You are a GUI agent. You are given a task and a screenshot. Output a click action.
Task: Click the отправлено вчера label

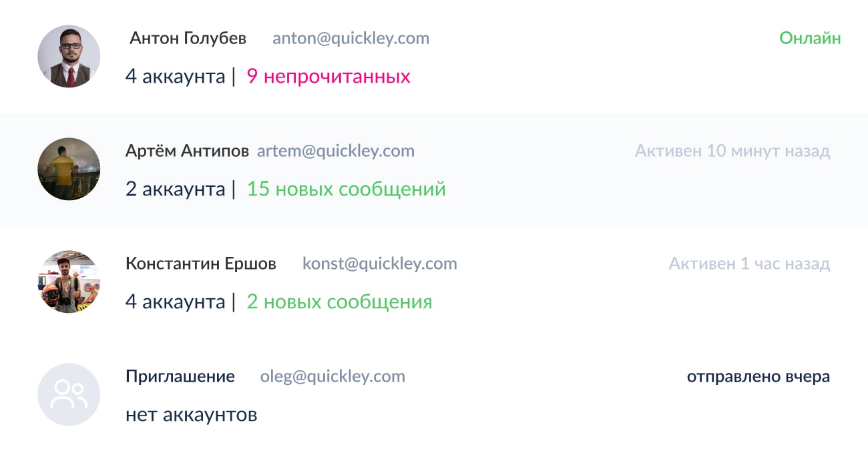point(758,376)
